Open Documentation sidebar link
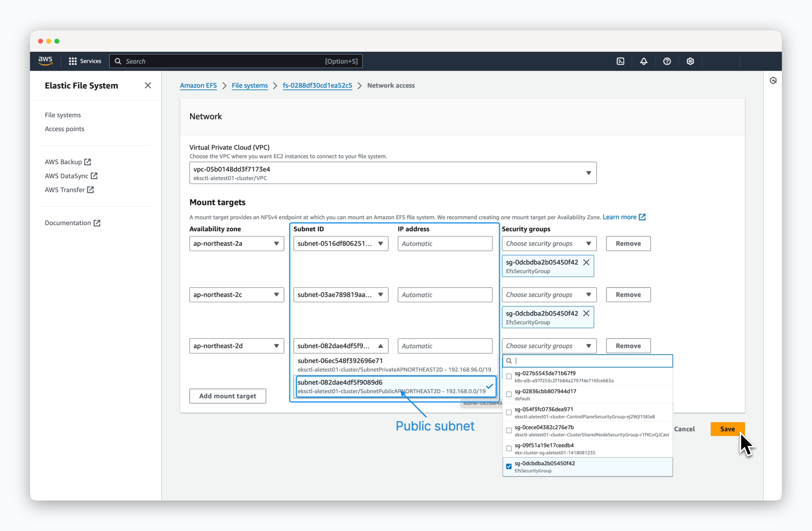 point(72,223)
